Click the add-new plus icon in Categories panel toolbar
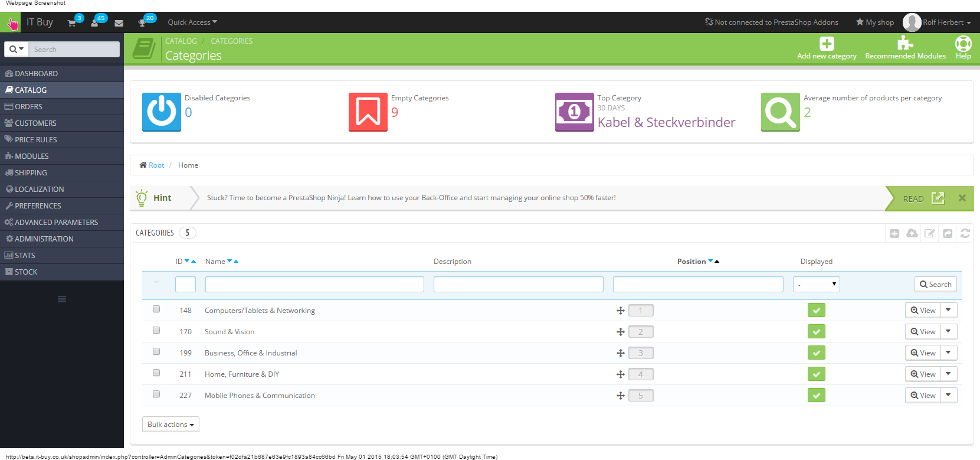 894,233
